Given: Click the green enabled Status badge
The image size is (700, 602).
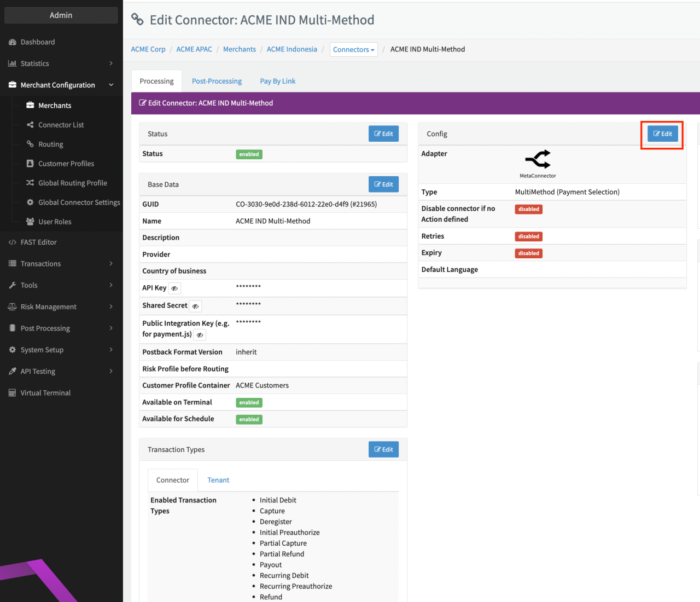Looking at the screenshot, I should tap(249, 154).
